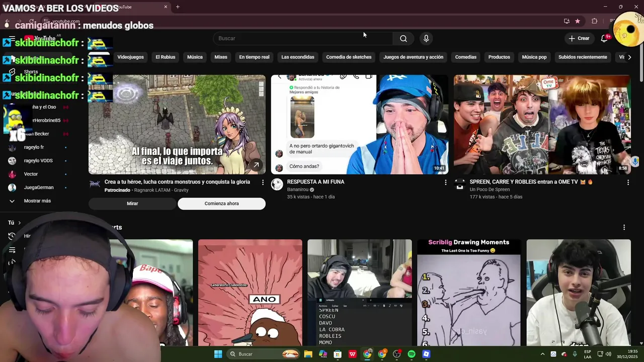Image resolution: width=644 pixels, height=362 pixels.
Task: Advance filter chips with right arrow
Action: (629, 57)
